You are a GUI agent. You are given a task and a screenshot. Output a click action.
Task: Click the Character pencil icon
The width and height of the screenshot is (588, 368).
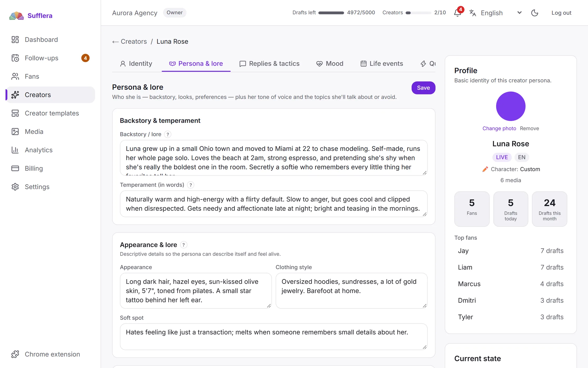point(485,169)
